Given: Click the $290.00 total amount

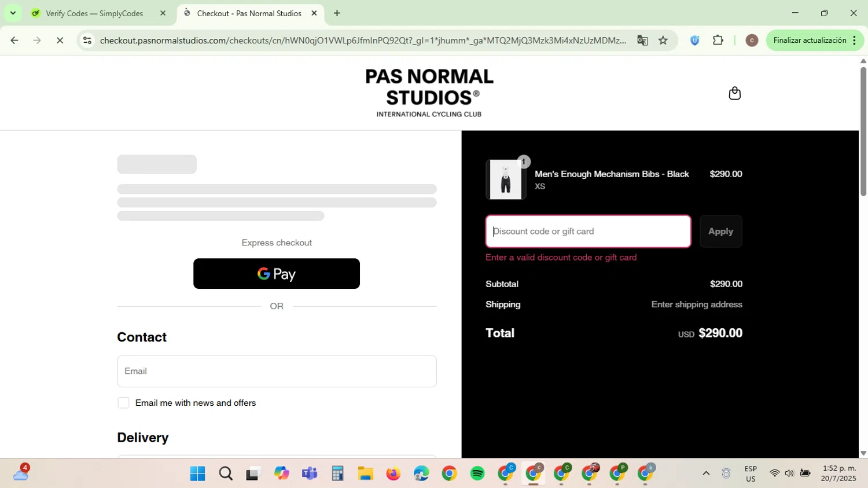Looking at the screenshot, I should coord(720,333).
